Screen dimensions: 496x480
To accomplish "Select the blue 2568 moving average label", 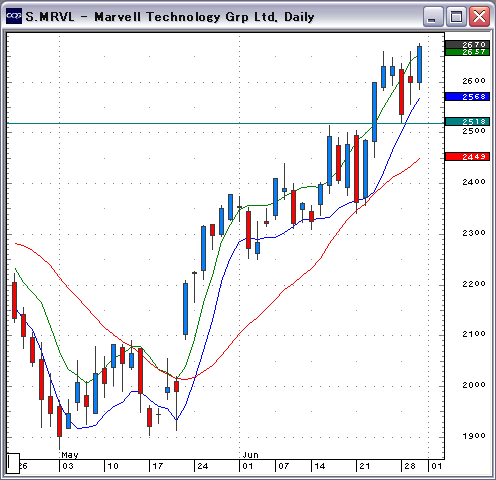I will pos(467,97).
